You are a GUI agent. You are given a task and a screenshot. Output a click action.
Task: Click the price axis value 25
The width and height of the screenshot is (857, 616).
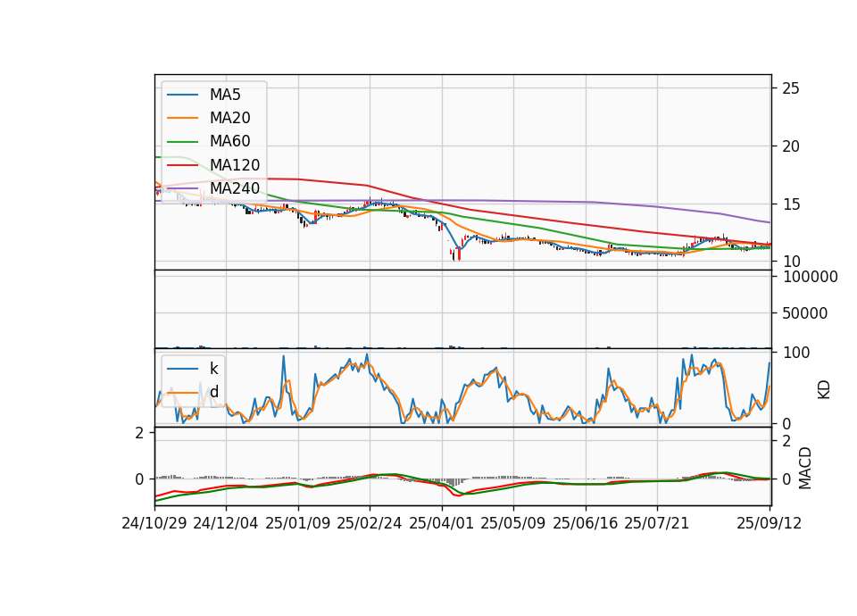click(790, 88)
